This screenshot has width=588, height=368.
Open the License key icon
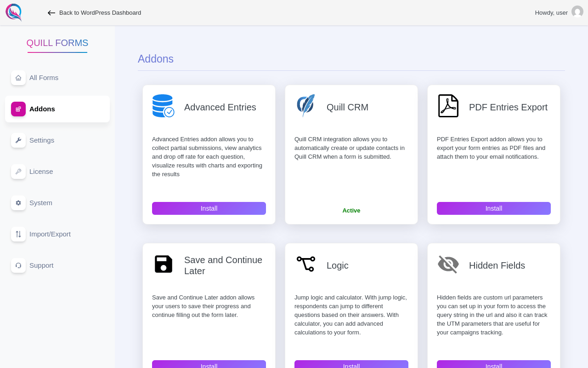click(18, 172)
